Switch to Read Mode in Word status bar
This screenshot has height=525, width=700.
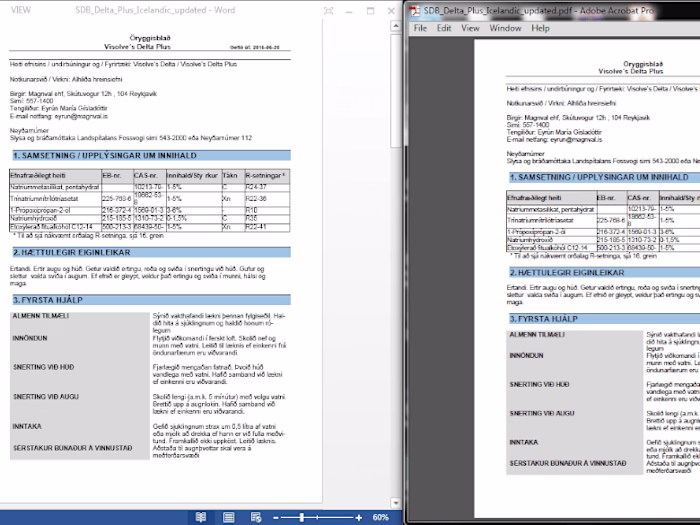[201, 517]
